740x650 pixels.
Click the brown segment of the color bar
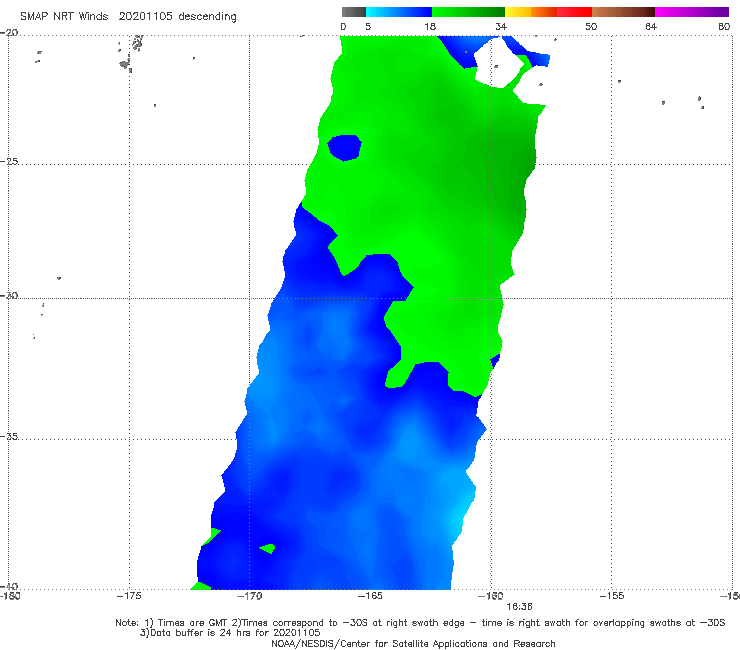pyautogui.click(x=623, y=12)
